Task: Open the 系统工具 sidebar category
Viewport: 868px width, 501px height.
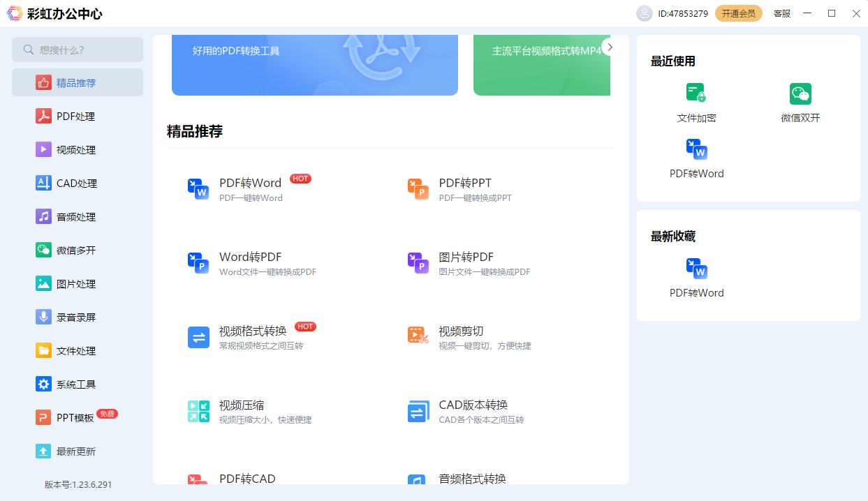Action: pyautogui.click(x=77, y=384)
